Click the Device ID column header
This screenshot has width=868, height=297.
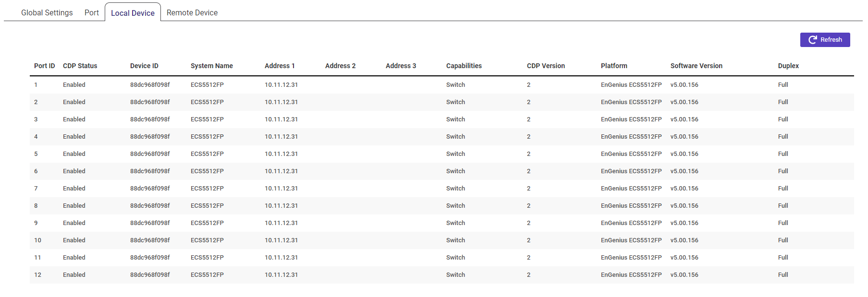click(x=144, y=66)
